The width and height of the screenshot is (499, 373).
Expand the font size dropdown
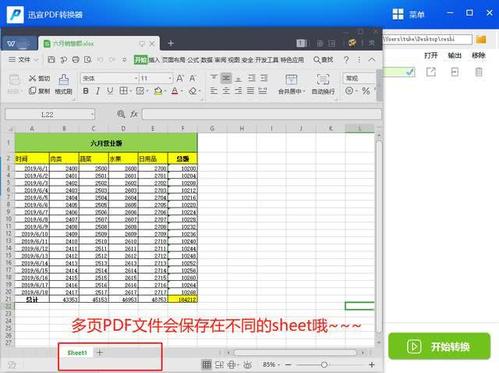[170, 78]
